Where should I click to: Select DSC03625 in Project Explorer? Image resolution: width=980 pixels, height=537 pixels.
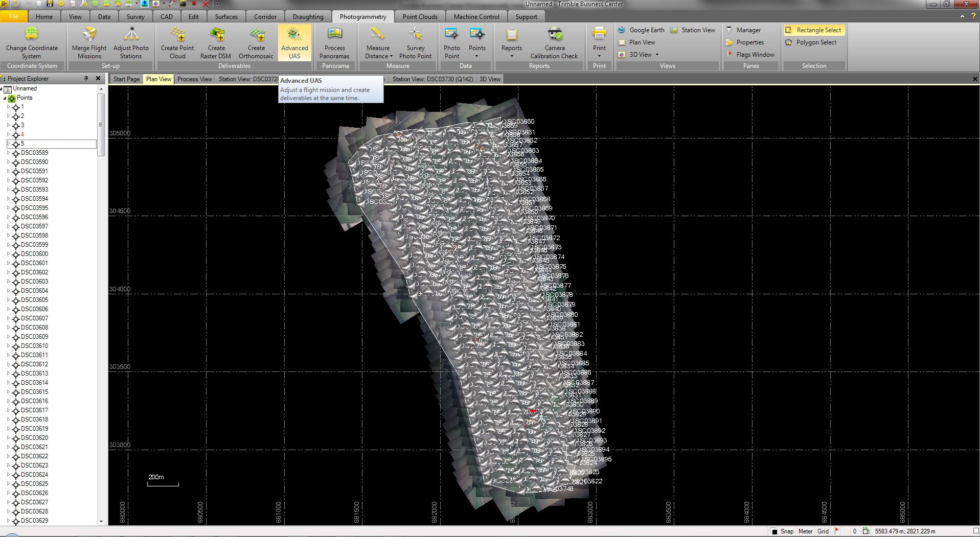[34, 484]
